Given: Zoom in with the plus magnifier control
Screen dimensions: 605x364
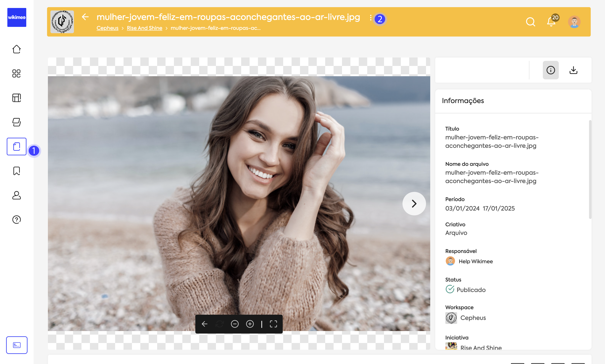Looking at the screenshot, I should pyautogui.click(x=250, y=324).
